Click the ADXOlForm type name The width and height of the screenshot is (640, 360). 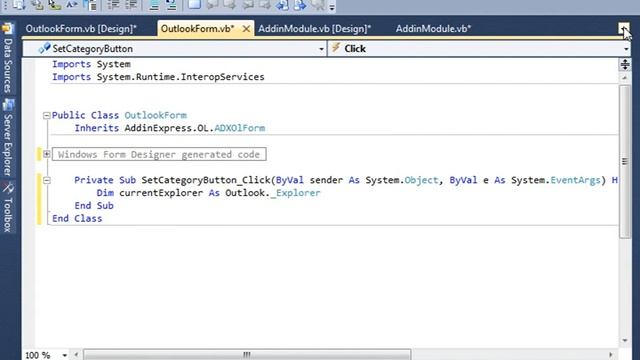coord(240,128)
